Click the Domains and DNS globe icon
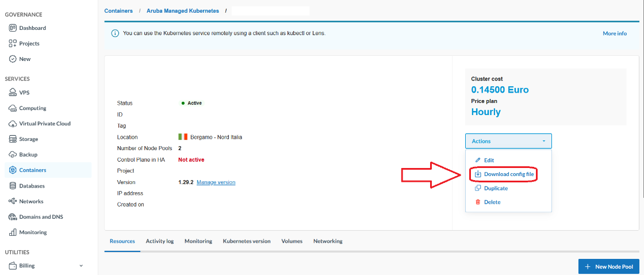 [x=13, y=217]
